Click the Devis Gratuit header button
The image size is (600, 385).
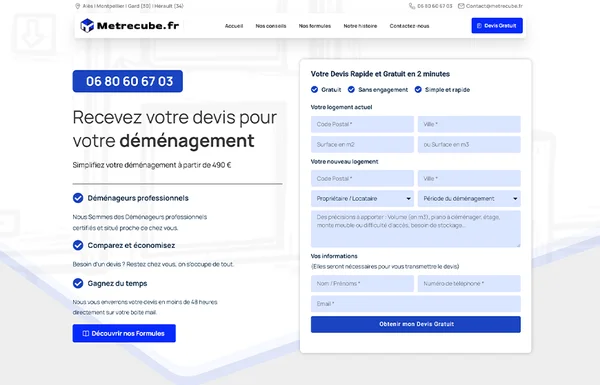pos(497,26)
